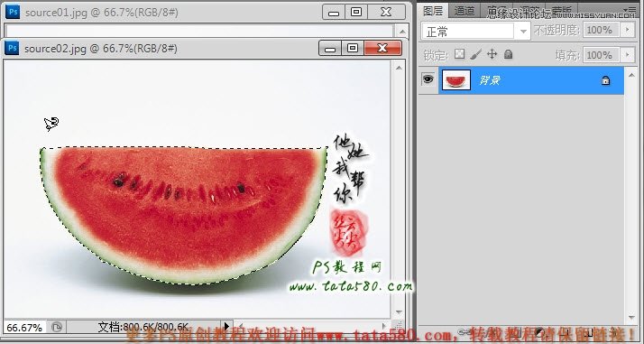Hide the 背景 layer using eye icon

[428, 79]
